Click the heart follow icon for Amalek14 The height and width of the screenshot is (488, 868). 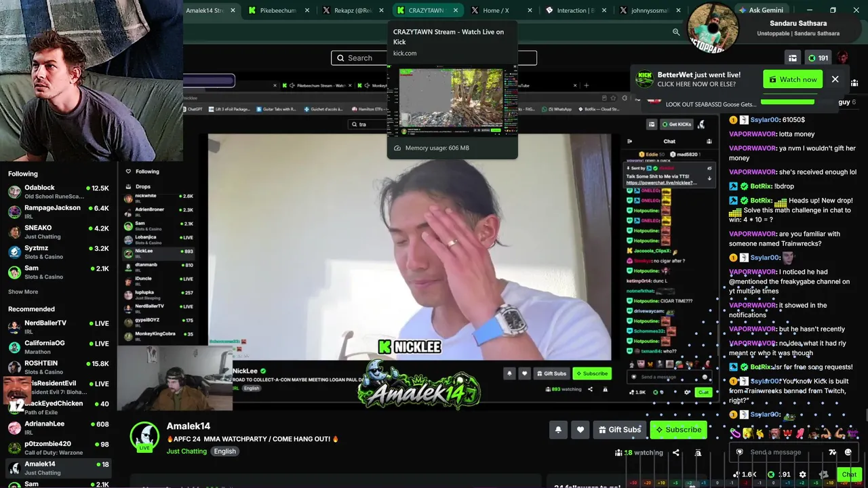point(580,430)
